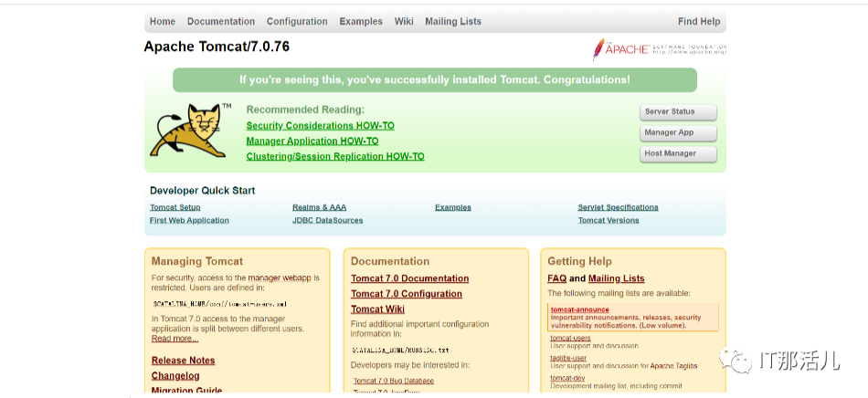Open Examples in the top navigation bar

(361, 22)
